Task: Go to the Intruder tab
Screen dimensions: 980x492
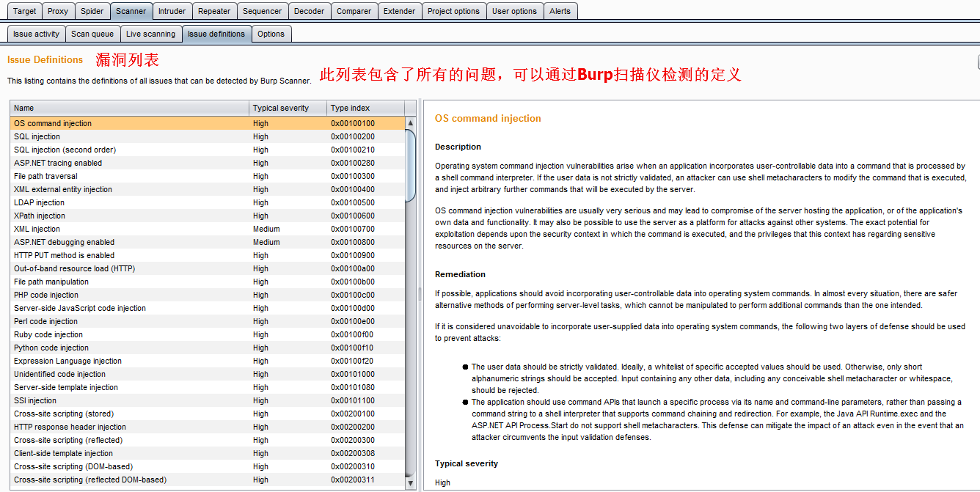Action: pyautogui.click(x=172, y=11)
